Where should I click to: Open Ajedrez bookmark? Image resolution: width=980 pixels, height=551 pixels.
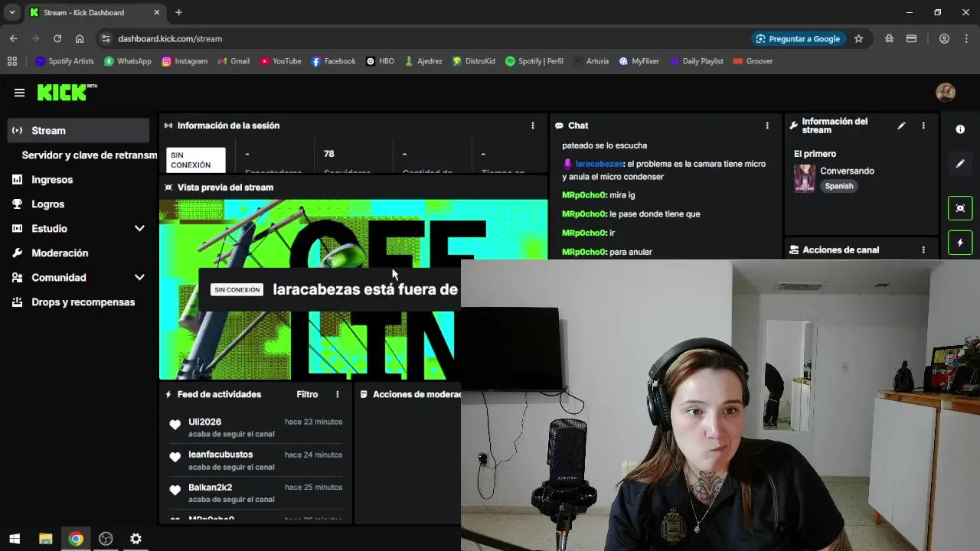point(423,61)
